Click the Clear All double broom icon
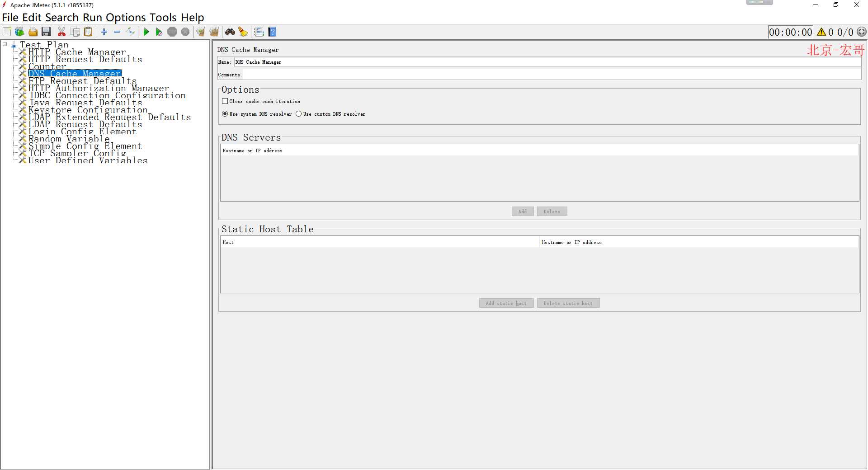 tap(214, 32)
